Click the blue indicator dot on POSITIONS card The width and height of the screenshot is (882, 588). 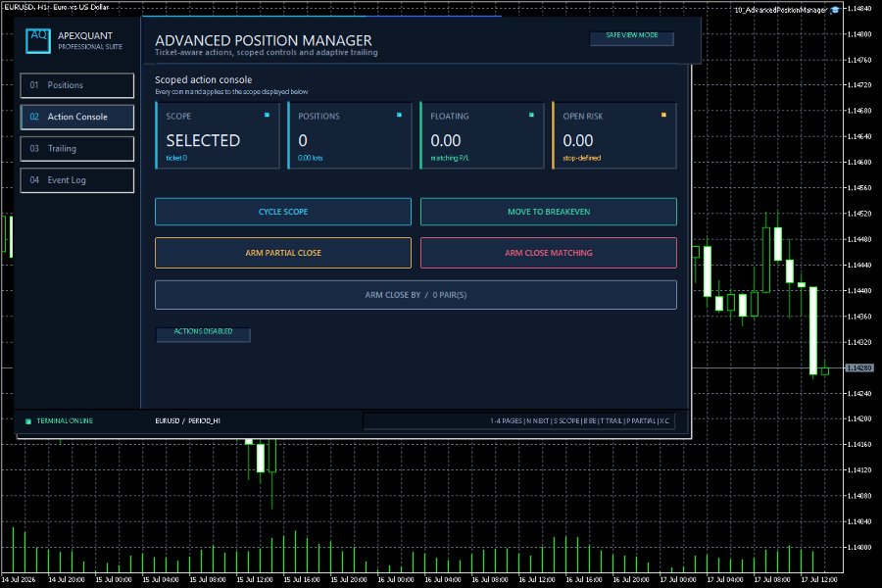point(400,115)
